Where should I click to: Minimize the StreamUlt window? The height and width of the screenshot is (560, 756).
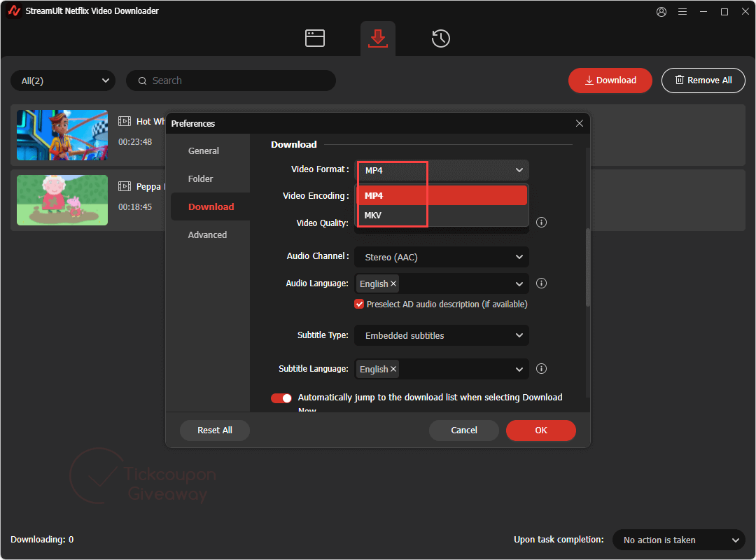(703, 12)
